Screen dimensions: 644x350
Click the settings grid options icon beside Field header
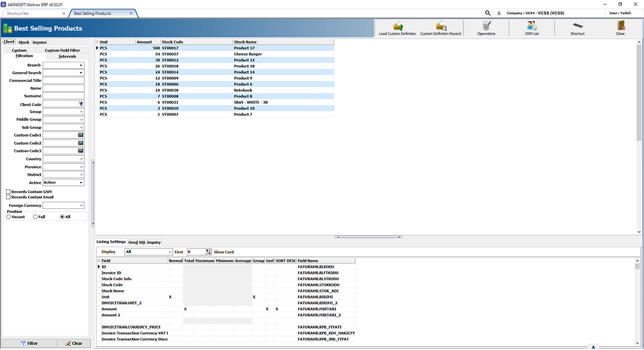(x=98, y=261)
